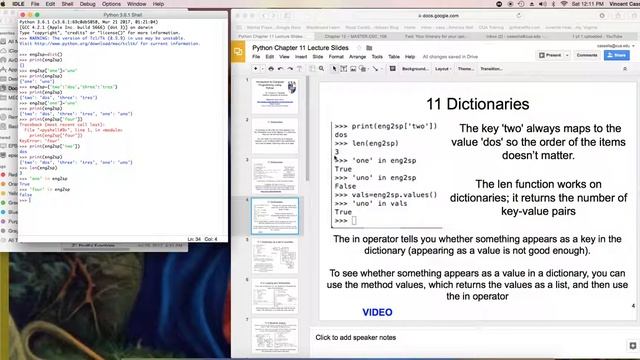Open the Layout dropdown

coord(443,69)
